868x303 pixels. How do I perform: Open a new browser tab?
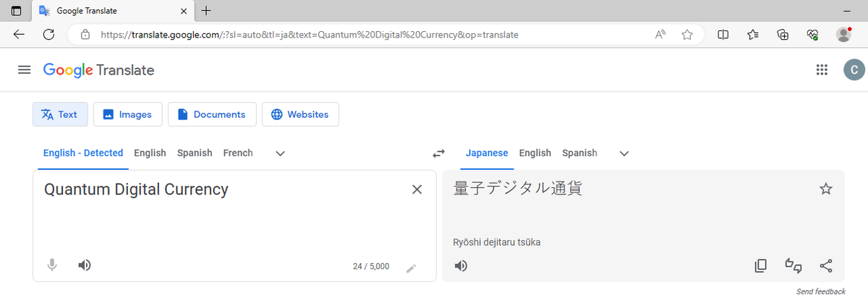(x=207, y=10)
